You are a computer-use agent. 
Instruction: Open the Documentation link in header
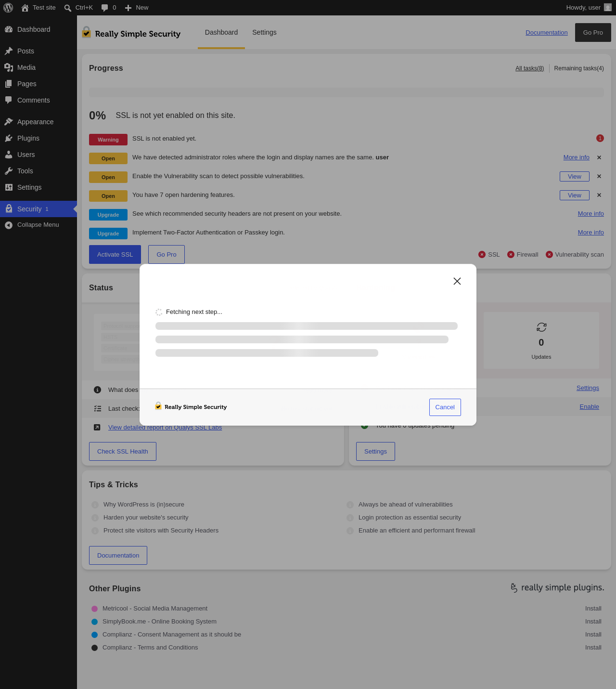tap(547, 33)
